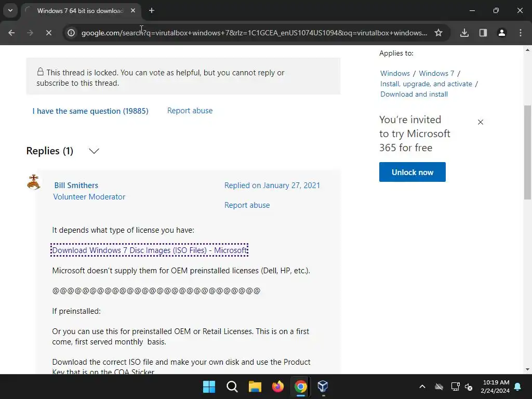Click the Volunteer Moderator label
The image size is (532, 399).
[89, 197]
